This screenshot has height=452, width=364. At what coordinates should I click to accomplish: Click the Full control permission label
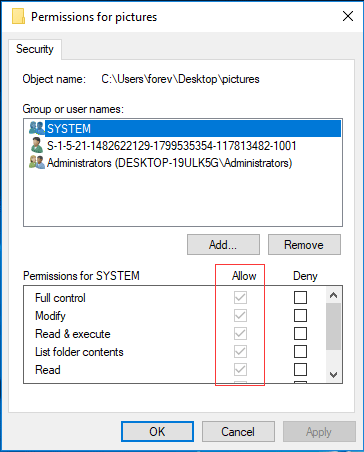(x=60, y=298)
